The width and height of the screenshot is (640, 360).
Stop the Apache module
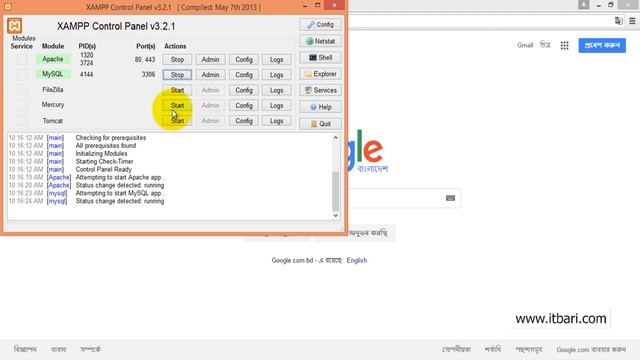(177, 60)
